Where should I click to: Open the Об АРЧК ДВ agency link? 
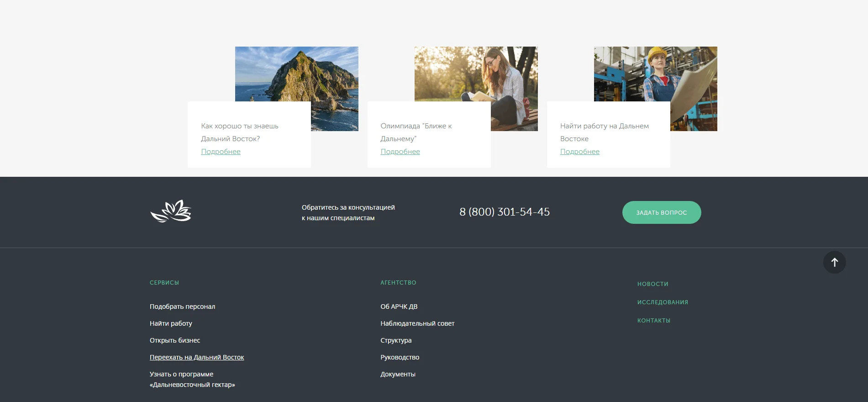(399, 307)
